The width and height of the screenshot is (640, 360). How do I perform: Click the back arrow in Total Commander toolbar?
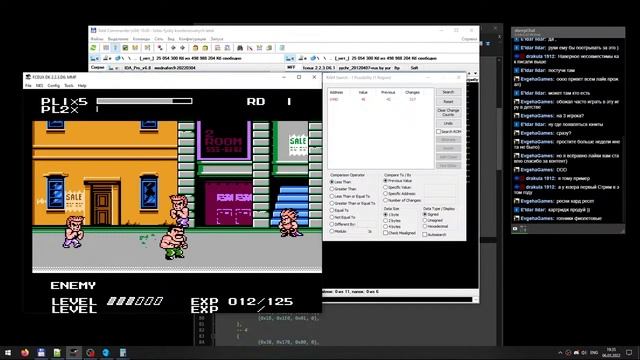(x=173, y=48)
